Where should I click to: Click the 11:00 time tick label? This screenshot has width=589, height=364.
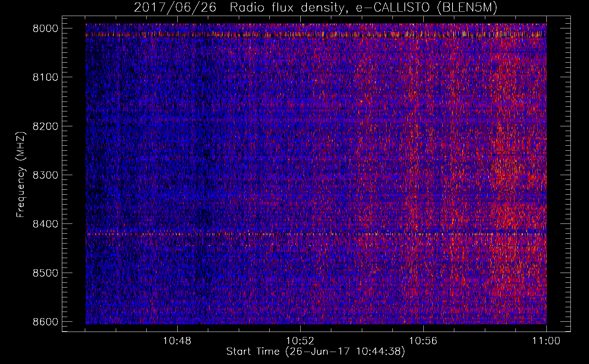(546, 341)
